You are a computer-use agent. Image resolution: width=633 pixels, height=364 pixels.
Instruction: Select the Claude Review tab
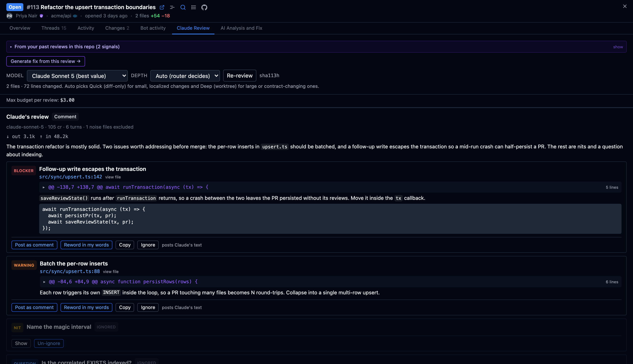click(x=193, y=28)
